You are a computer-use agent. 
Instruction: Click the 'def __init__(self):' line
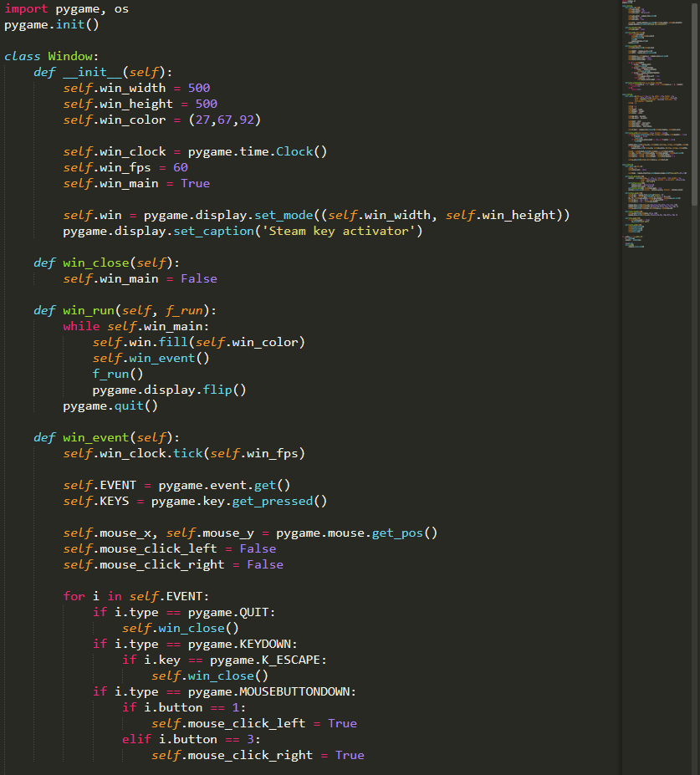tap(103, 72)
